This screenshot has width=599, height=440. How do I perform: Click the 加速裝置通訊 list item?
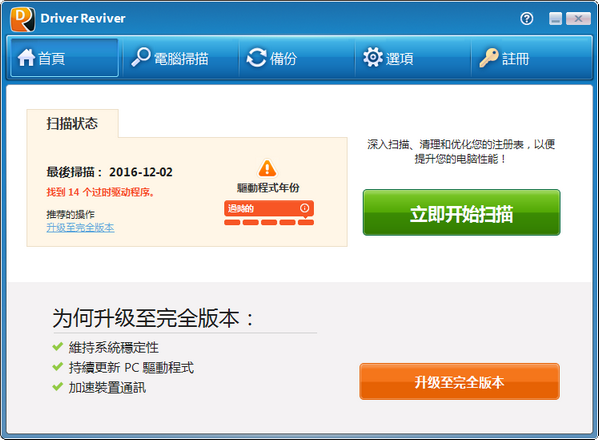[99, 387]
